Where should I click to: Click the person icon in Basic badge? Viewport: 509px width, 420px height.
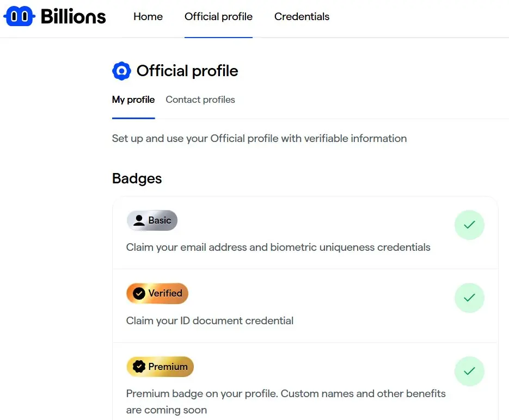[139, 220]
